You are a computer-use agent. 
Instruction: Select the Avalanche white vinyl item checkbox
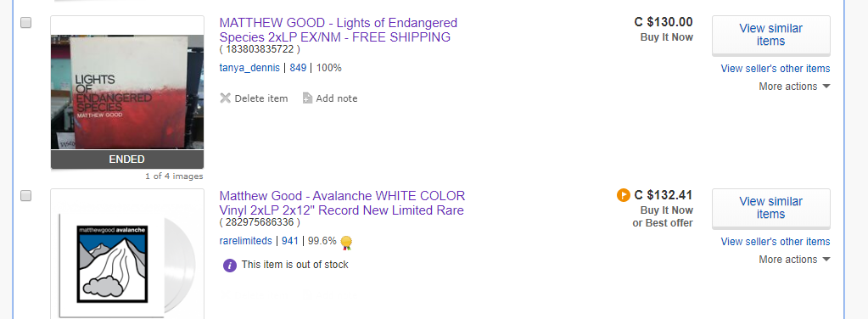26,195
